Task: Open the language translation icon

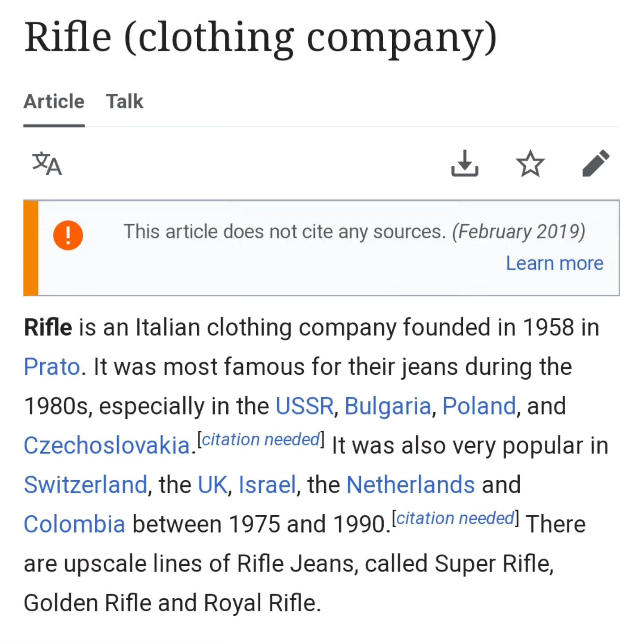Action: pyautogui.click(x=47, y=164)
